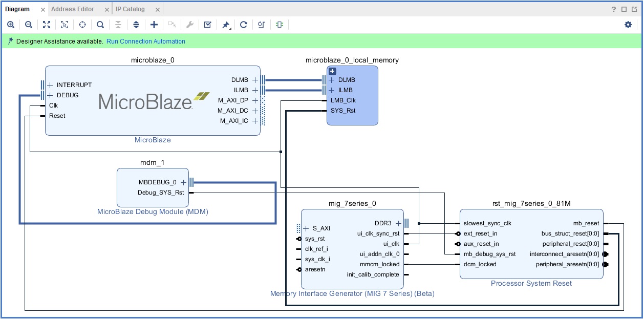This screenshot has width=644, height=319.
Task: Expand the MBDEBUG_0 port on mdm_1
Action: click(x=183, y=182)
